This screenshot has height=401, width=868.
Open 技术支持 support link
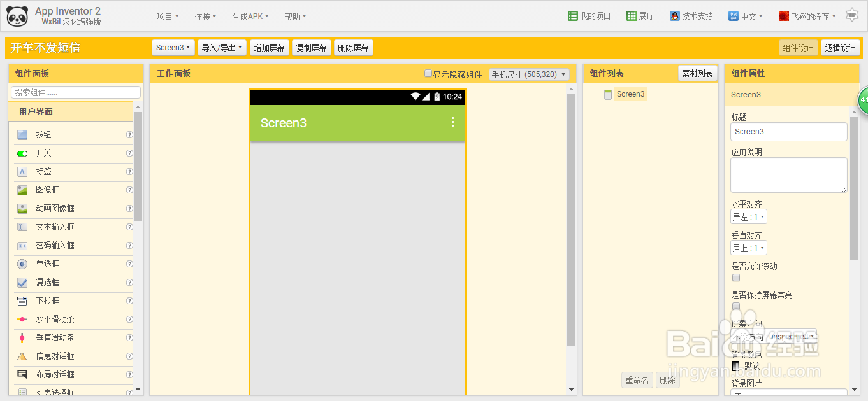(691, 17)
